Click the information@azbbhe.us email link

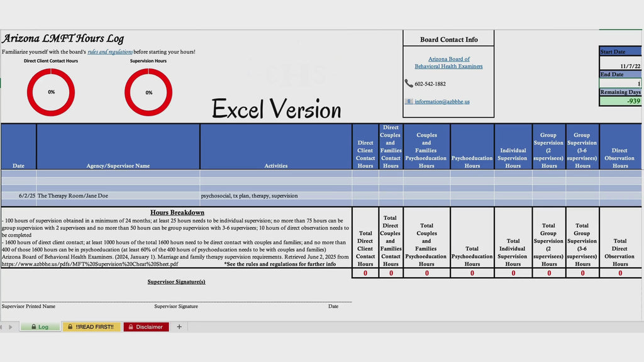pos(442,101)
